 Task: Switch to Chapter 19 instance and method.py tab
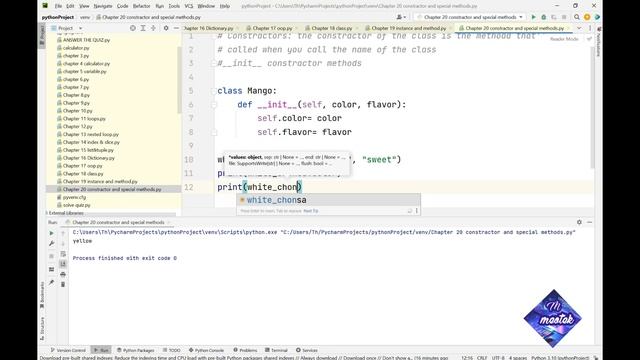click(408, 28)
